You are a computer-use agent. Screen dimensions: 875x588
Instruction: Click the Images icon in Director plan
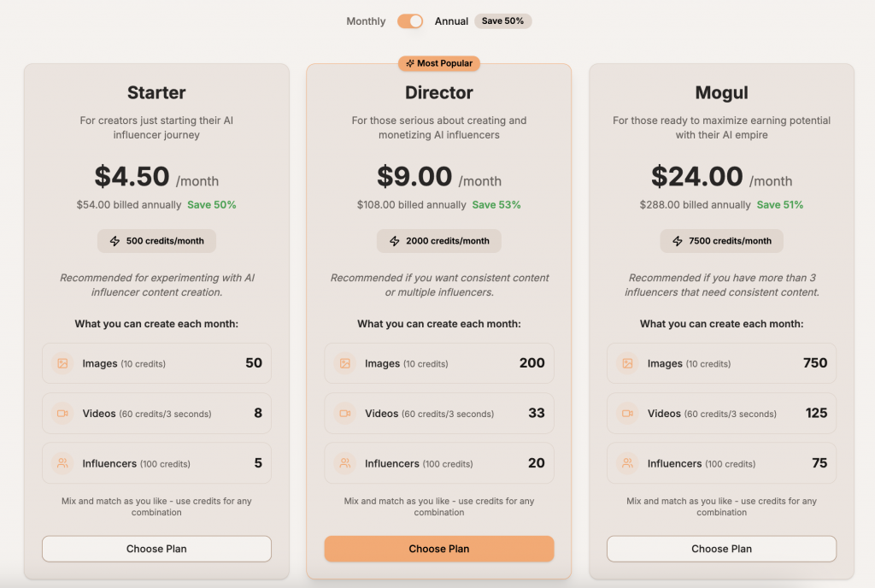[x=344, y=363]
